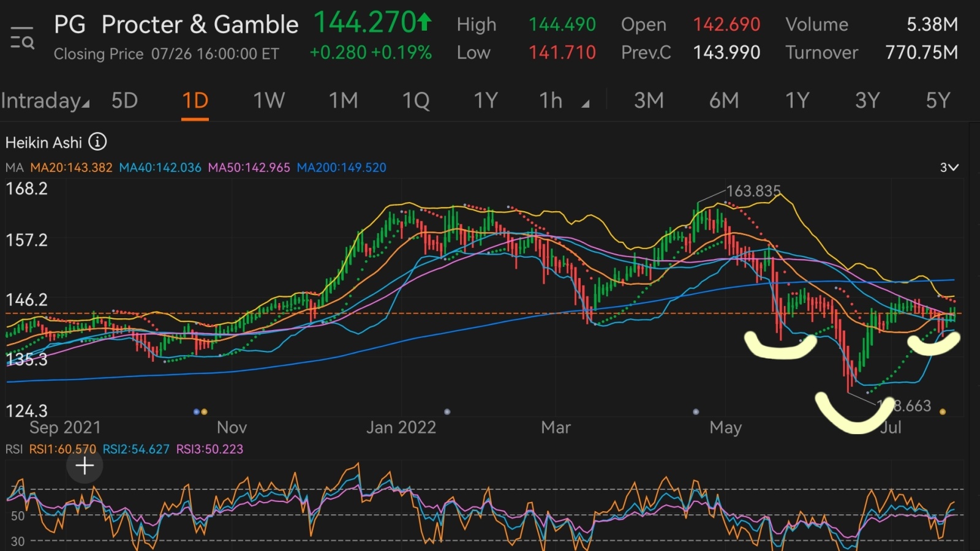Tap the Open value 142.690
Viewport: 980px width, 551px height.
[x=726, y=24]
